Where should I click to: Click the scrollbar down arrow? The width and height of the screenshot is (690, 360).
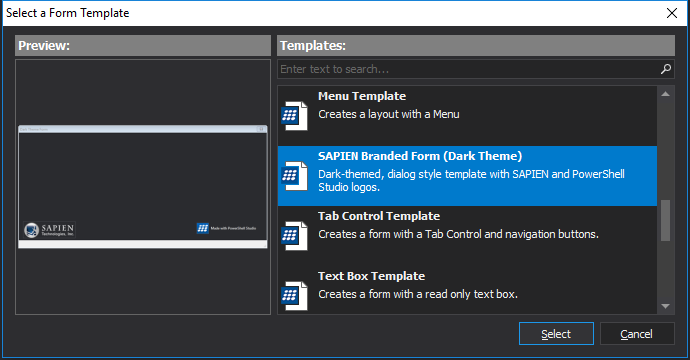click(665, 306)
